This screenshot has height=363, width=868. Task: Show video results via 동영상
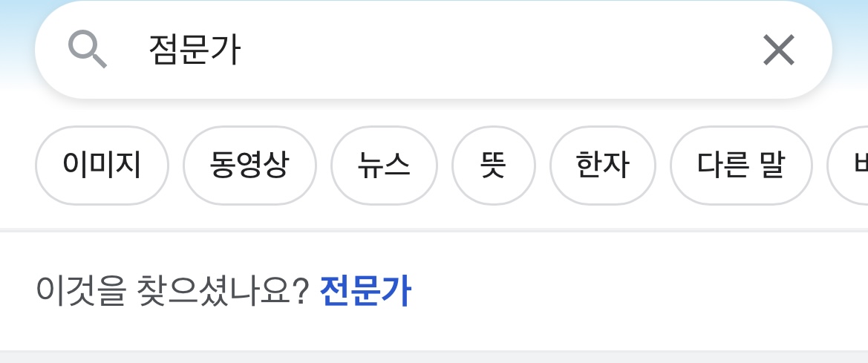click(x=249, y=166)
